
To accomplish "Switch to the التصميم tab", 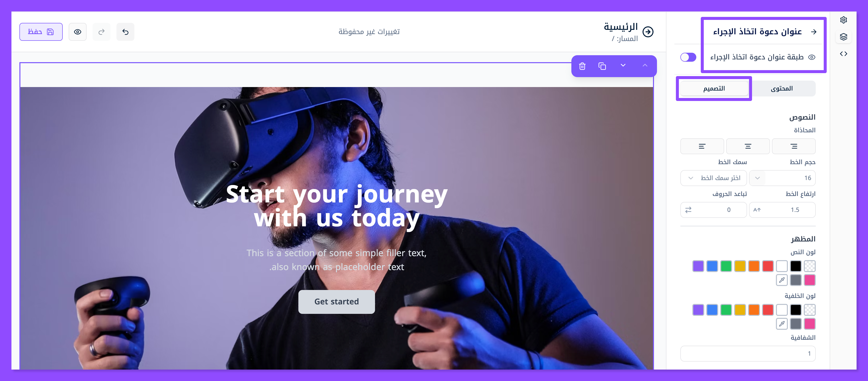I will point(714,89).
